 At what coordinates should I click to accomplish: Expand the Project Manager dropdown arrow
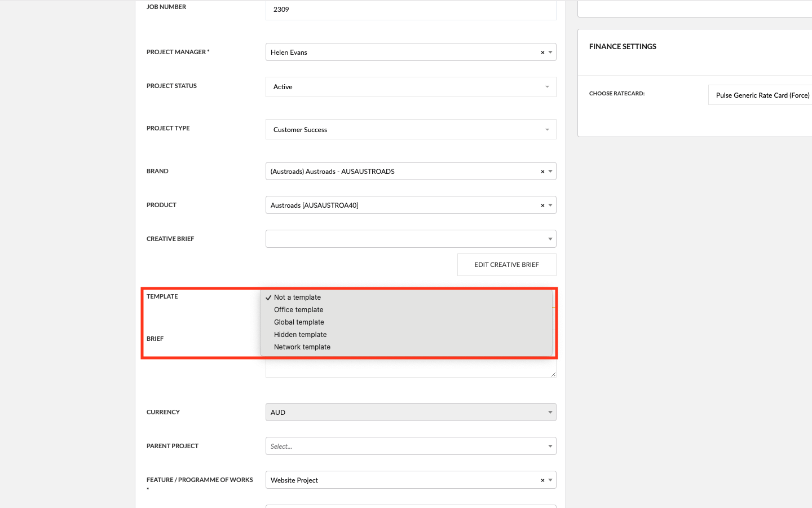(x=550, y=52)
